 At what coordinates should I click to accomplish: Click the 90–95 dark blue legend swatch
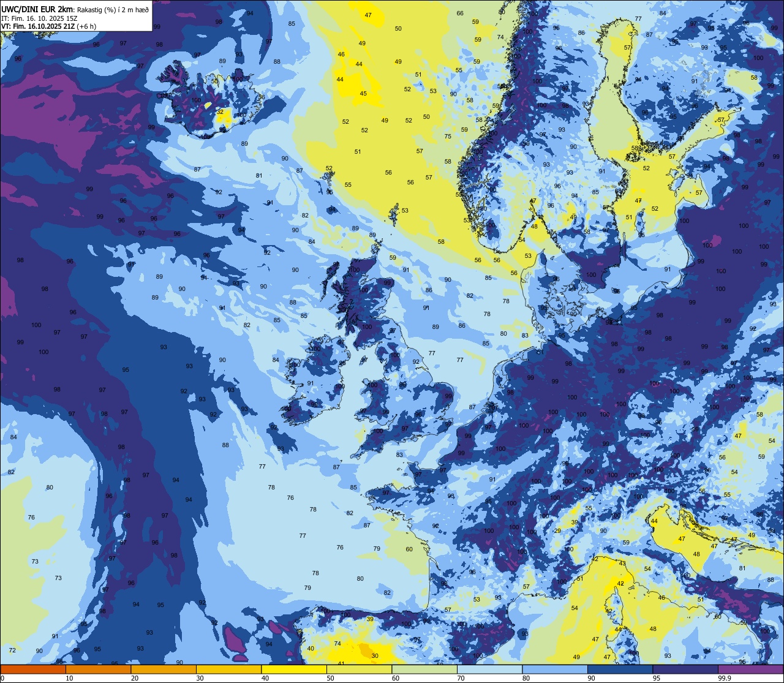(620, 670)
